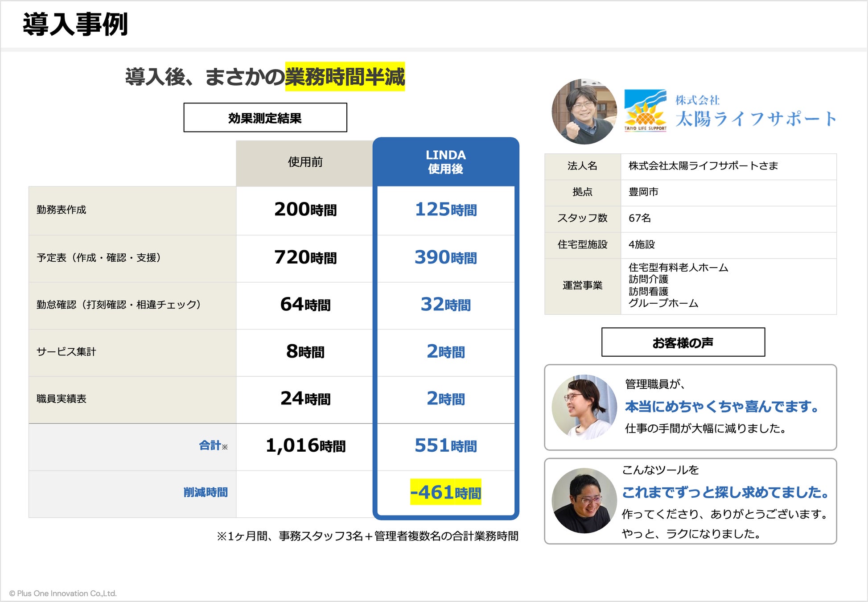Select the LINDA 使用後 column header
Image resolution: width=868 pixels, height=602 pixels.
[x=445, y=162]
